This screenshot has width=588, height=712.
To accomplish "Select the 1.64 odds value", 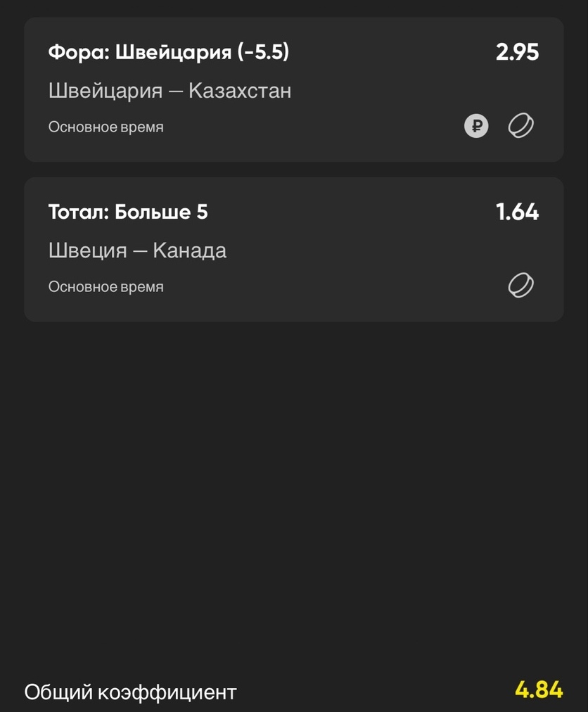I will coord(517,212).
